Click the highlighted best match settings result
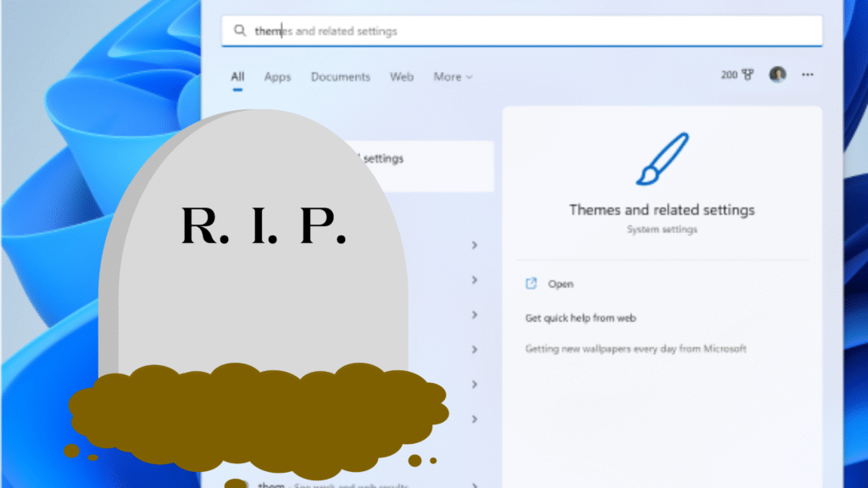The image size is (868, 488). coord(424,165)
